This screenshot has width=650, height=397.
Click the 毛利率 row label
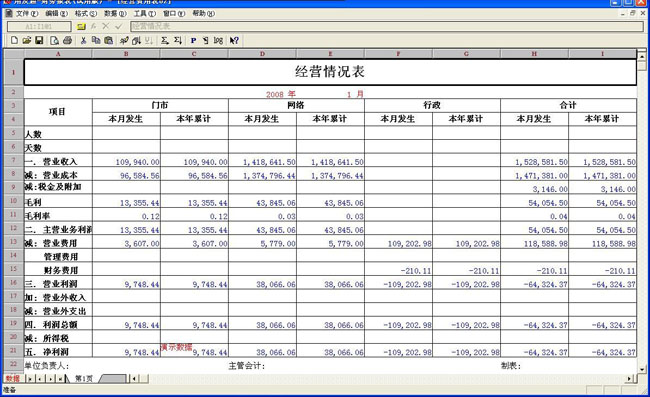pos(37,216)
